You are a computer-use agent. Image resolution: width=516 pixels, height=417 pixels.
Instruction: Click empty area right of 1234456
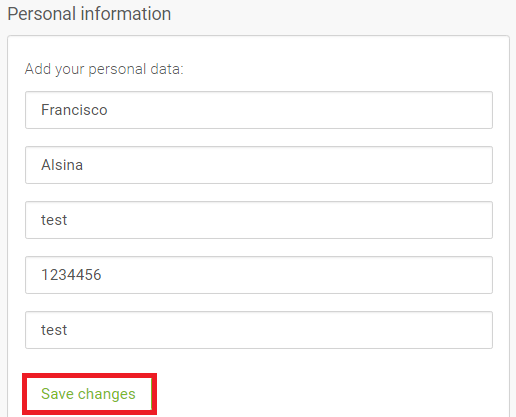pyautogui.click(x=297, y=275)
